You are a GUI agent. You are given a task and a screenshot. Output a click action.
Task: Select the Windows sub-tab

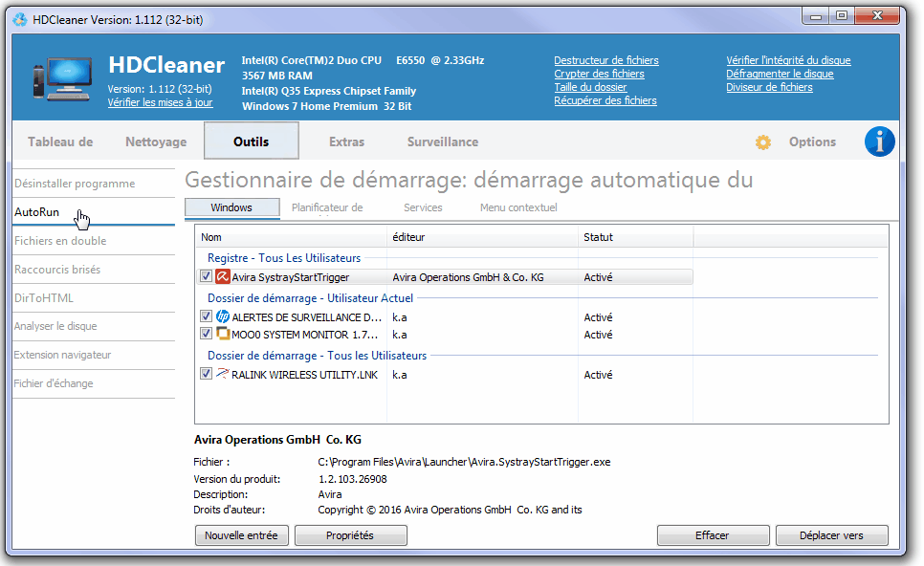(231, 207)
